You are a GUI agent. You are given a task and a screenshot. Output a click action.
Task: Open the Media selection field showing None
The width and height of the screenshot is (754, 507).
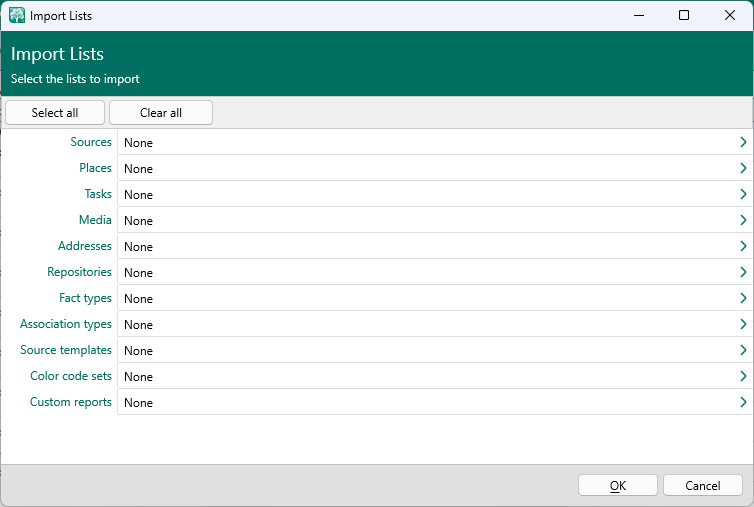tap(434, 220)
